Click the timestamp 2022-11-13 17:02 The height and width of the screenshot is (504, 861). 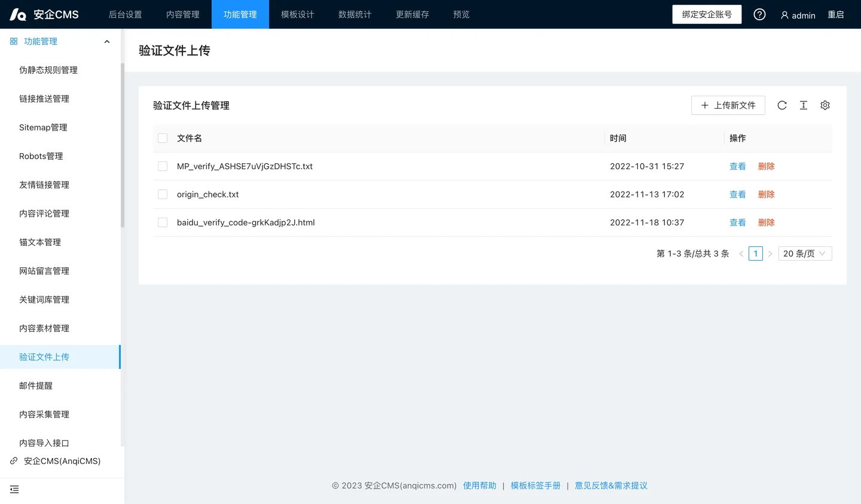click(647, 194)
